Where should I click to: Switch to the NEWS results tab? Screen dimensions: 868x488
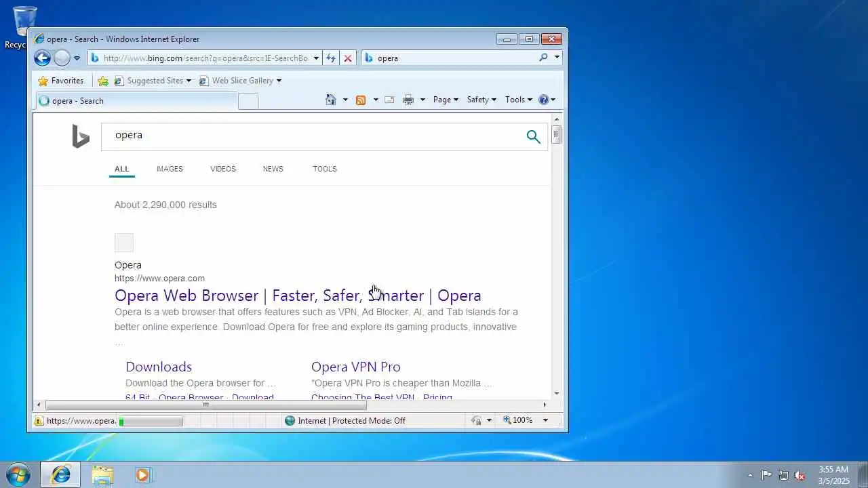(273, 169)
